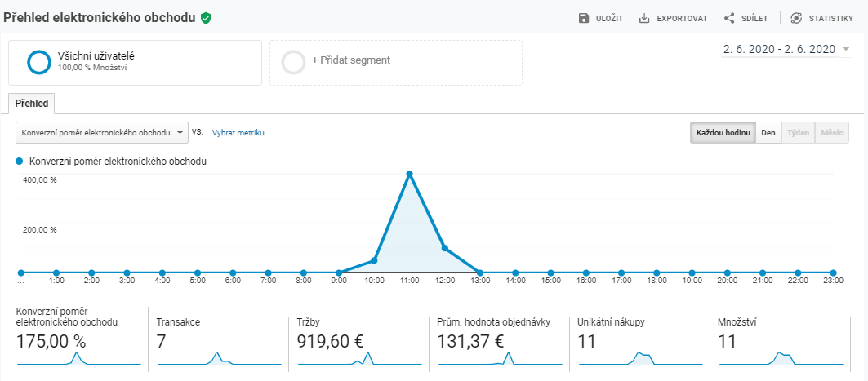Click the Množství metric label
868x381 pixels.
pos(737,321)
